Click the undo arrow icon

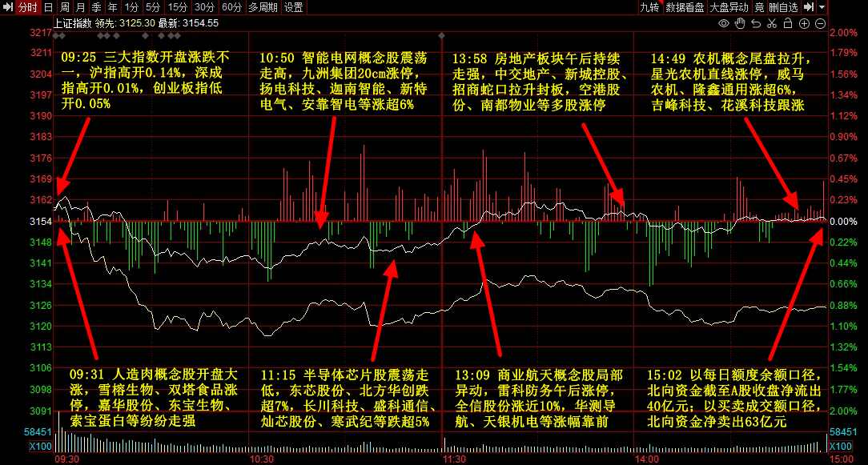(x=757, y=24)
